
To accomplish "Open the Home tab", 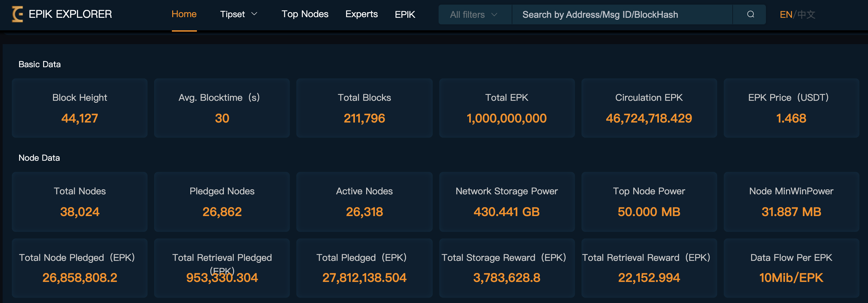I will (x=184, y=14).
